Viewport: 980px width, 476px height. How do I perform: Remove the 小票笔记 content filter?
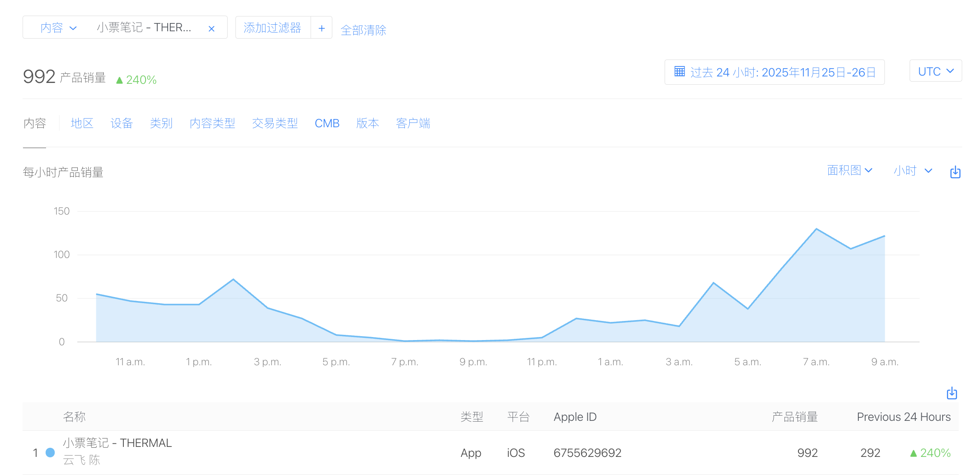212,29
